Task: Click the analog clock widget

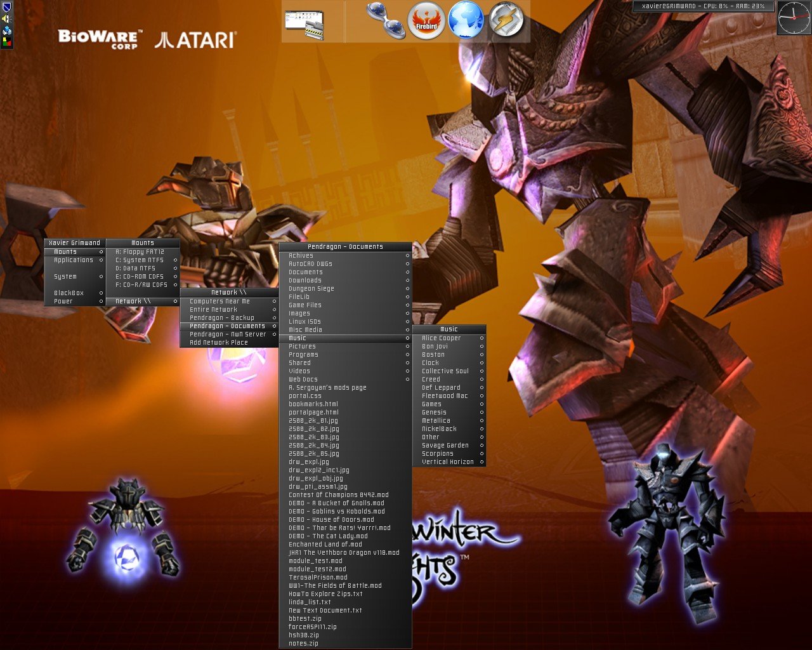Action: (794, 18)
